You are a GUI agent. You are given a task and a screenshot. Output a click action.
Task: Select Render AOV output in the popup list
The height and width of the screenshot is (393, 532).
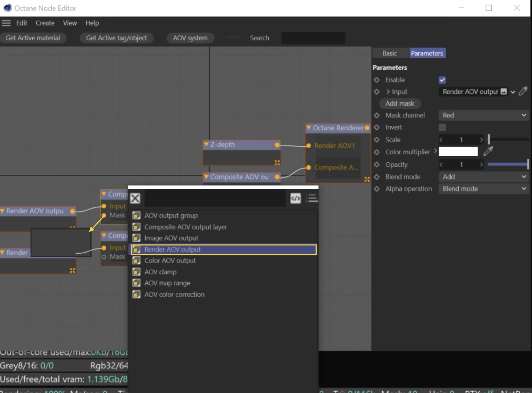(224, 250)
